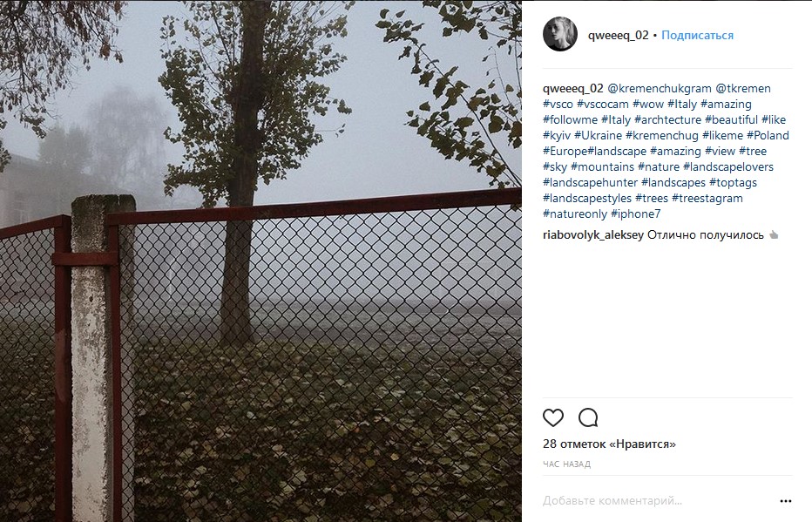The width and height of the screenshot is (812, 522).
Task: Open the @tkremen mention
Action: click(743, 89)
